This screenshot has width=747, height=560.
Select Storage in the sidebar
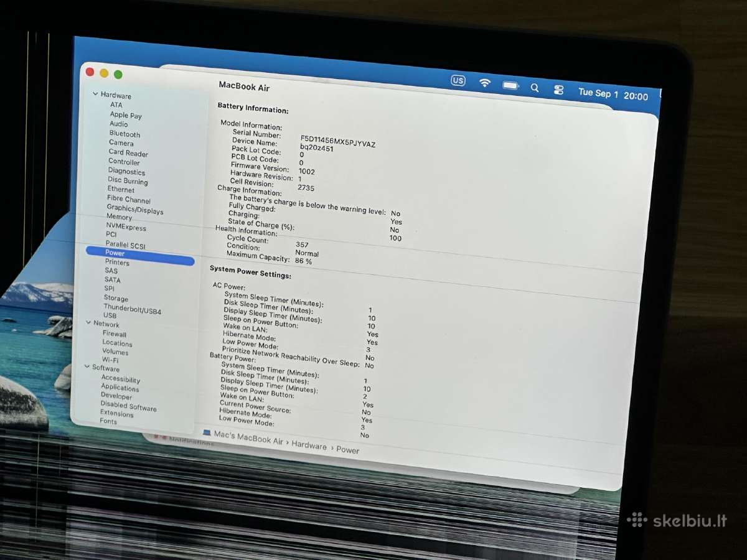click(x=116, y=299)
